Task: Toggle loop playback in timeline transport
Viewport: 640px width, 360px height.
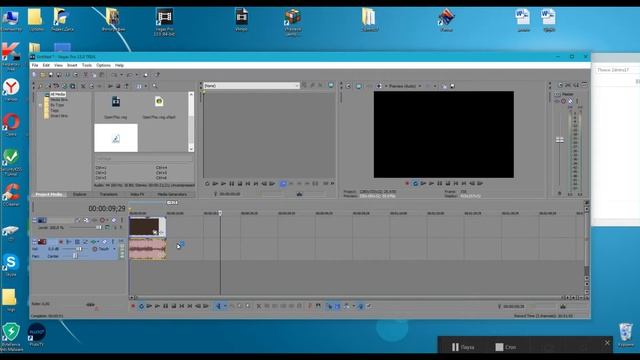Action: (x=142, y=306)
